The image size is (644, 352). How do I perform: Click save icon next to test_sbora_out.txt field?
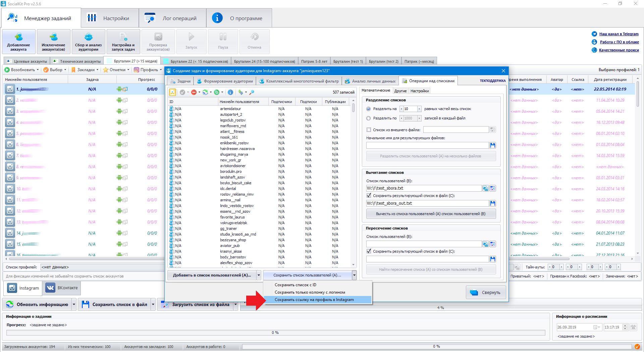coord(493,203)
